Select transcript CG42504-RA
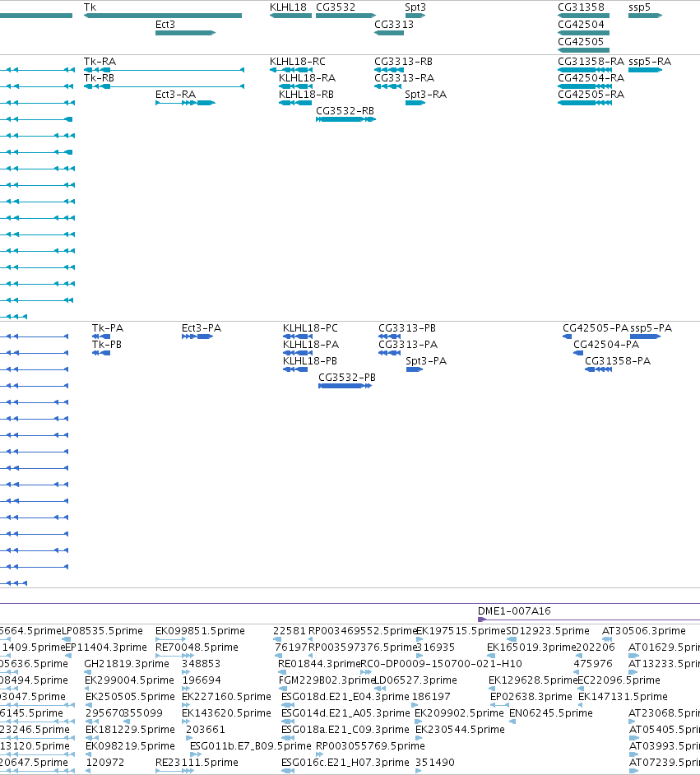Image resolution: width=700 pixels, height=775 pixels. (x=585, y=86)
